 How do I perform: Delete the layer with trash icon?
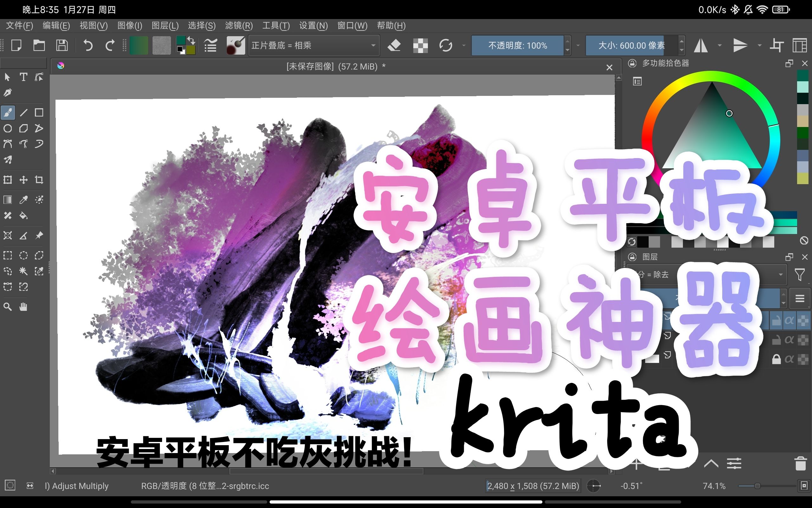[801, 464]
